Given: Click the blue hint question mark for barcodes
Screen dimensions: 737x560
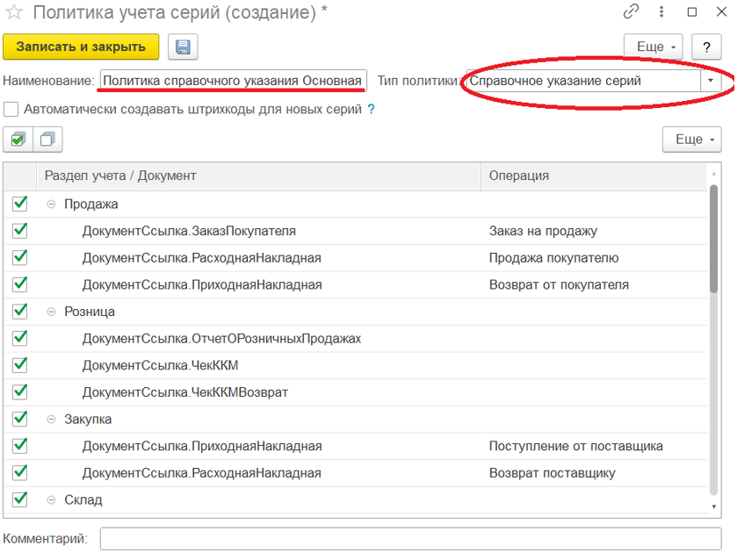Looking at the screenshot, I should pos(371,110).
